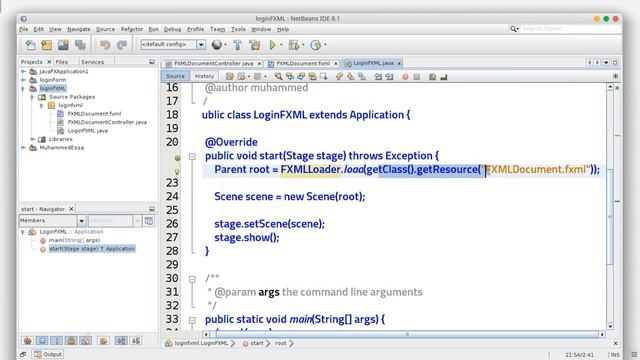Expand the JavaFXApplication1 project node

click(x=23, y=71)
